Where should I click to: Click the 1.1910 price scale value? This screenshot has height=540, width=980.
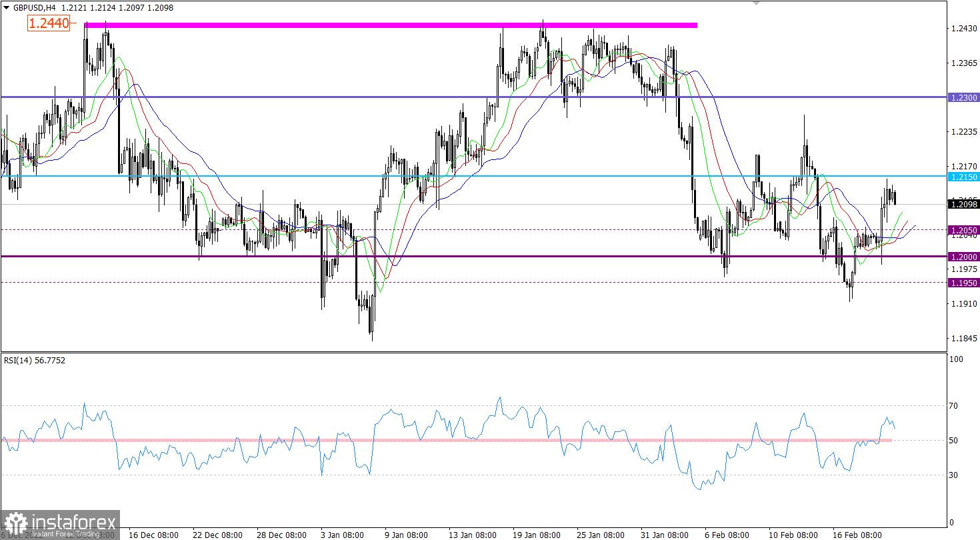(x=965, y=303)
